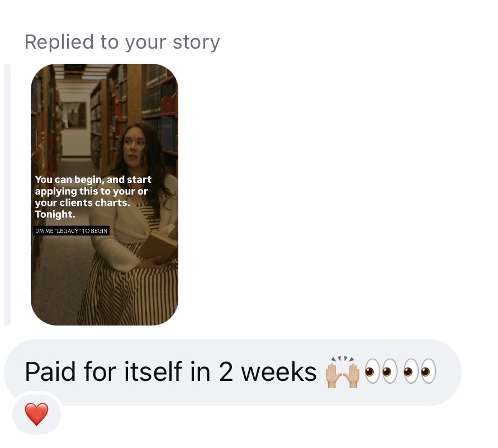Click the red heart reaction

point(36,414)
